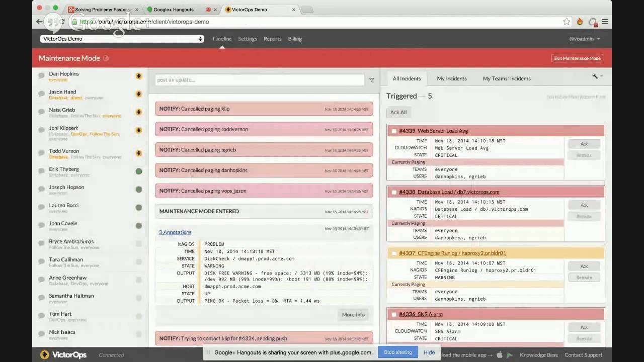The image size is (644, 362).
Task: Hide the screen sharing notification
Action: tap(429, 352)
